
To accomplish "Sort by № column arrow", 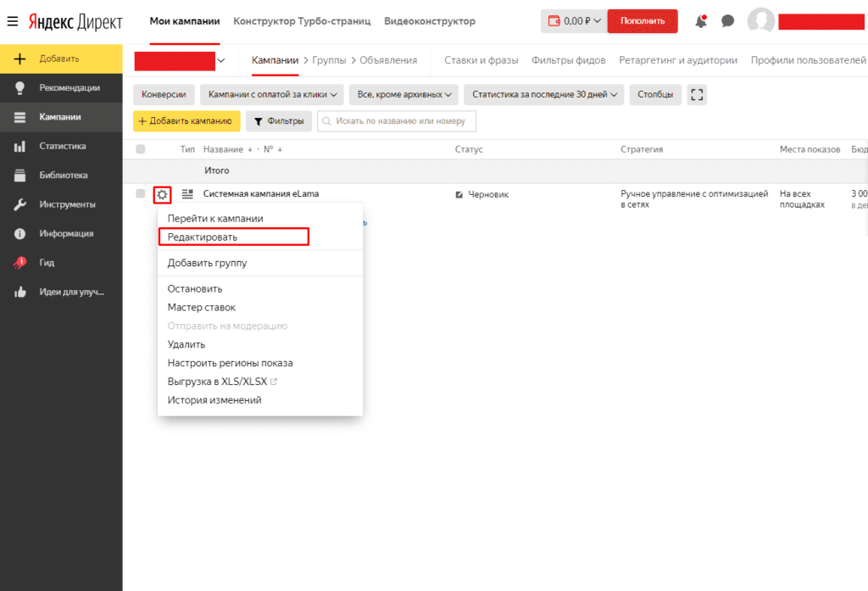I will 280,149.
